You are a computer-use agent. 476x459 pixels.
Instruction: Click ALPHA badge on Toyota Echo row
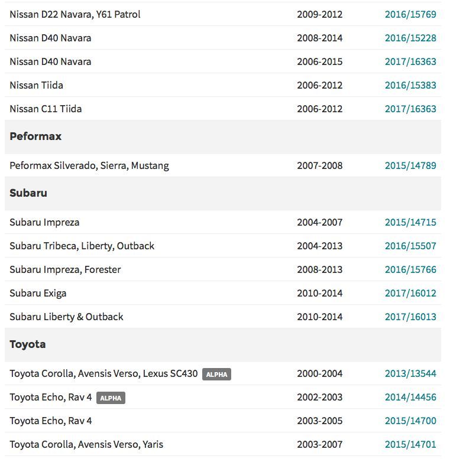[111, 398]
